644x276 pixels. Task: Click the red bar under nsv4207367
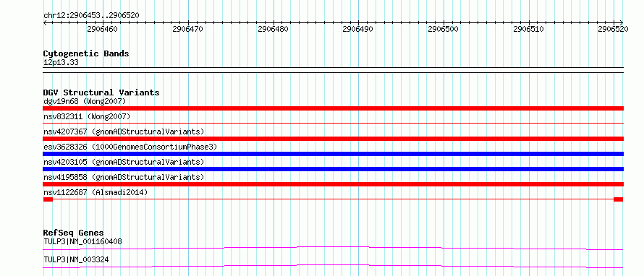[x=333, y=139]
